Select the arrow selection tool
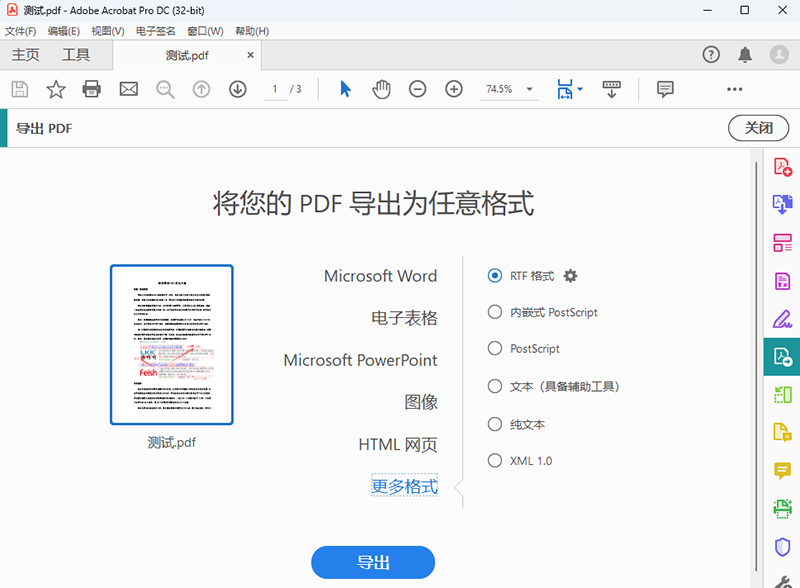Image resolution: width=800 pixels, height=588 pixels. pos(345,89)
